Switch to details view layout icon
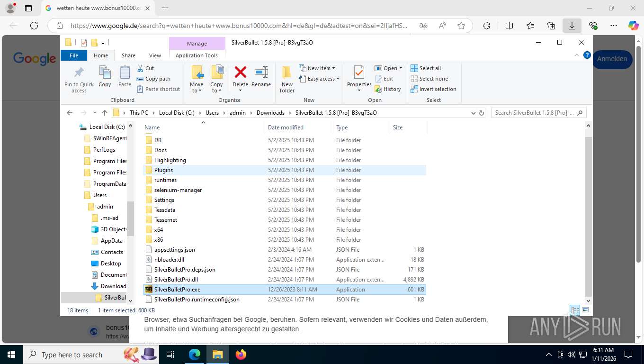This screenshot has width=644, height=364. 575,310
